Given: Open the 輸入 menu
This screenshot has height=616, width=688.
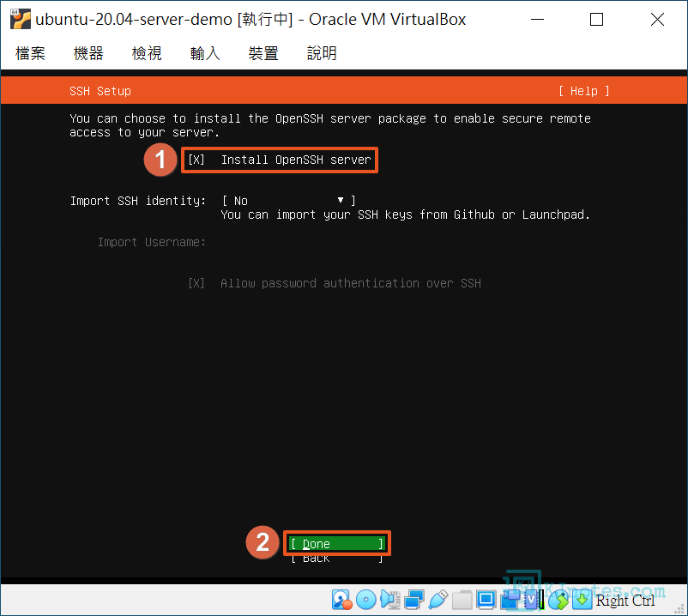Looking at the screenshot, I should [205, 53].
